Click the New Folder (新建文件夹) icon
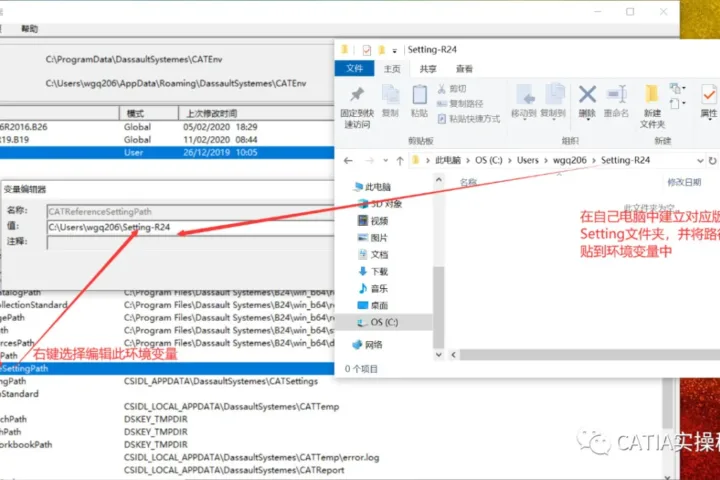The width and height of the screenshot is (720, 480). pyautogui.click(x=652, y=94)
